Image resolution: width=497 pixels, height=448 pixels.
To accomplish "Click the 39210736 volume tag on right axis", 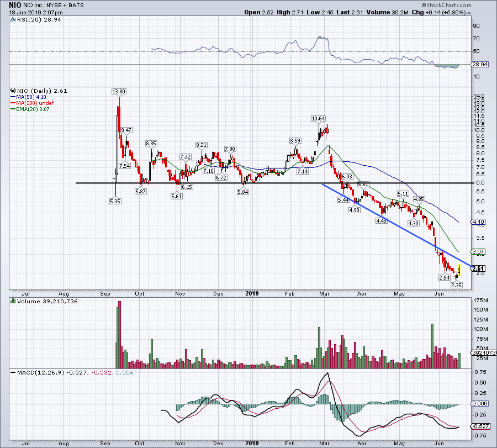I will click(x=483, y=352).
